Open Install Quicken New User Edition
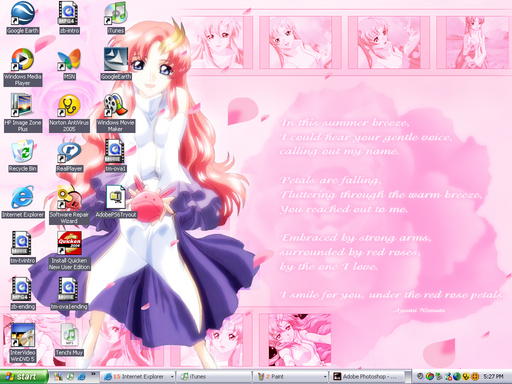Image resolution: width=512 pixels, height=384 pixels. [69, 251]
